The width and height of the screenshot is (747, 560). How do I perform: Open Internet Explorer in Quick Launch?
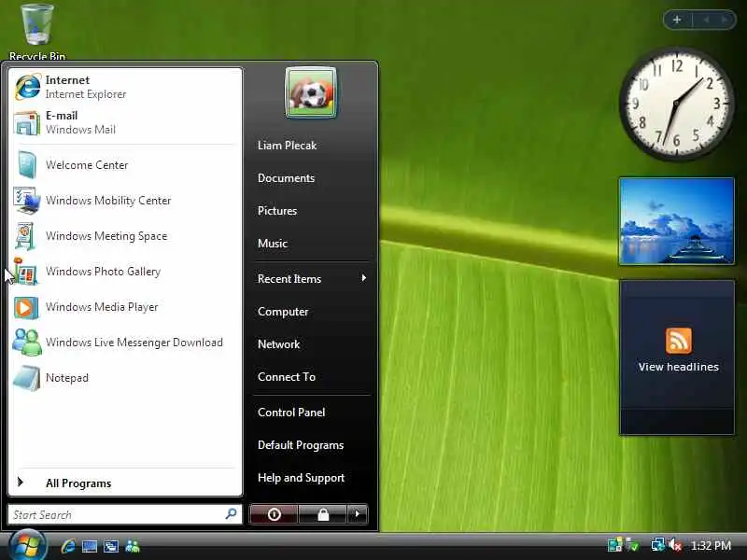68,546
